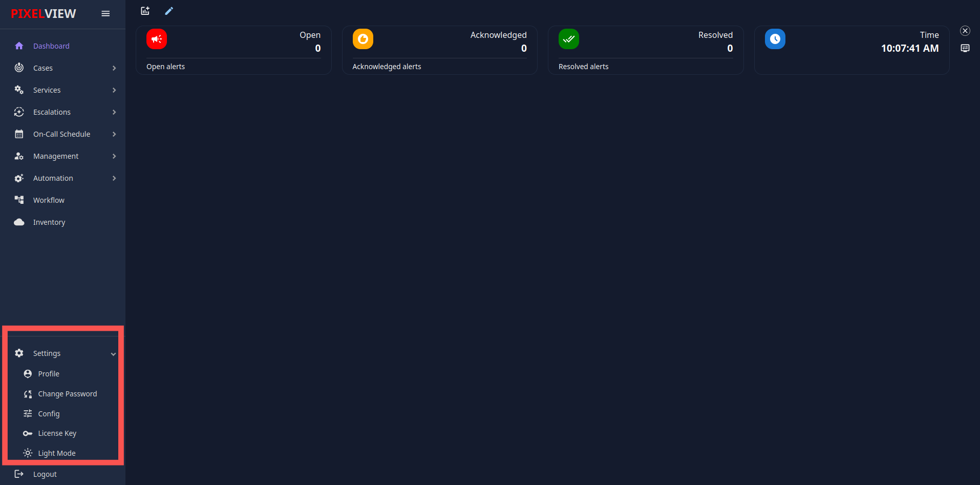The width and height of the screenshot is (980, 485).
Task: Click the comment message icon at right edge
Action: (x=965, y=48)
